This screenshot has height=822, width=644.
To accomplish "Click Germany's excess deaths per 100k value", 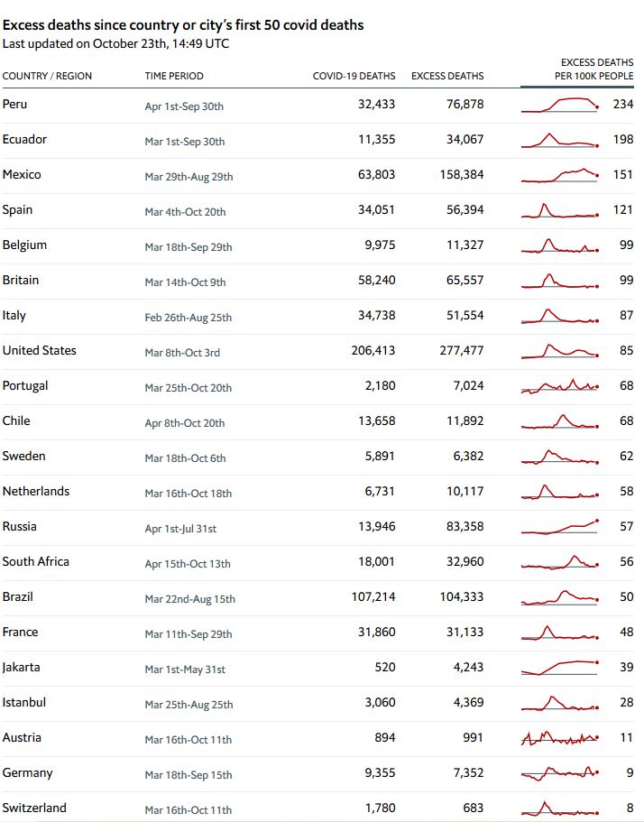I will [627, 772].
